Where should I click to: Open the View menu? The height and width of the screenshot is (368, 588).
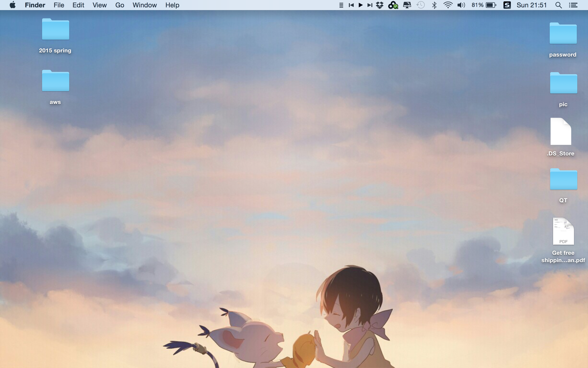pyautogui.click(x=100, y=5)
